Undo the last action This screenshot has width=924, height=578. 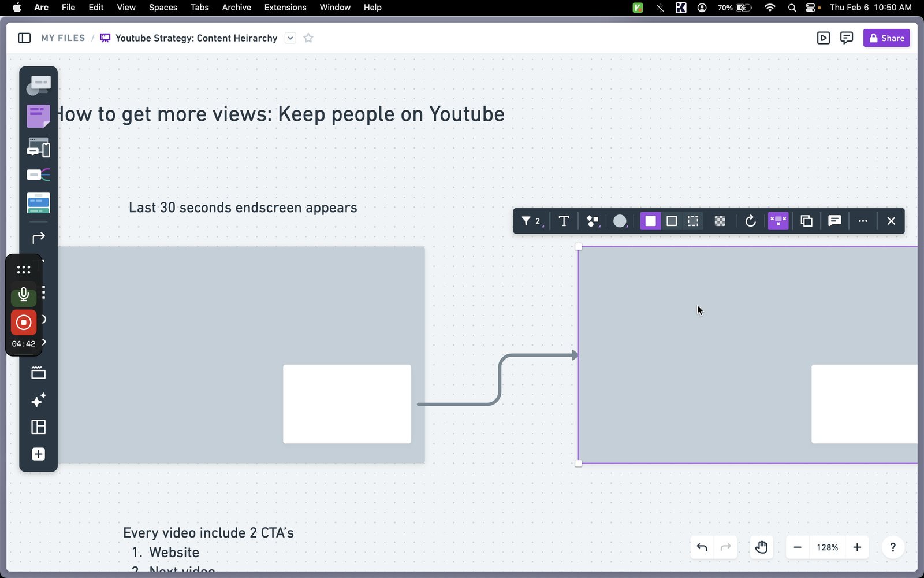[x=702, y=547]
